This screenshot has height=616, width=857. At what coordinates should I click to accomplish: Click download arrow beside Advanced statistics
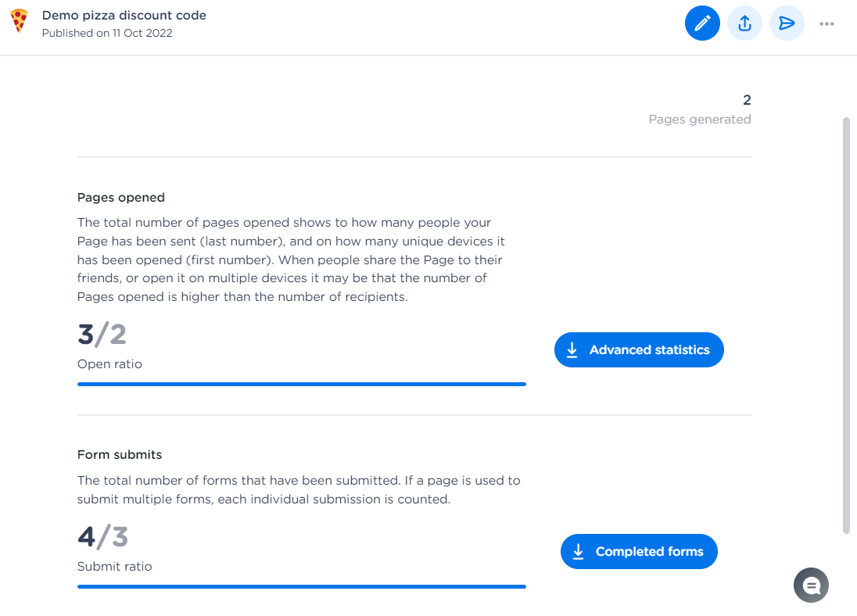point(572,350)
